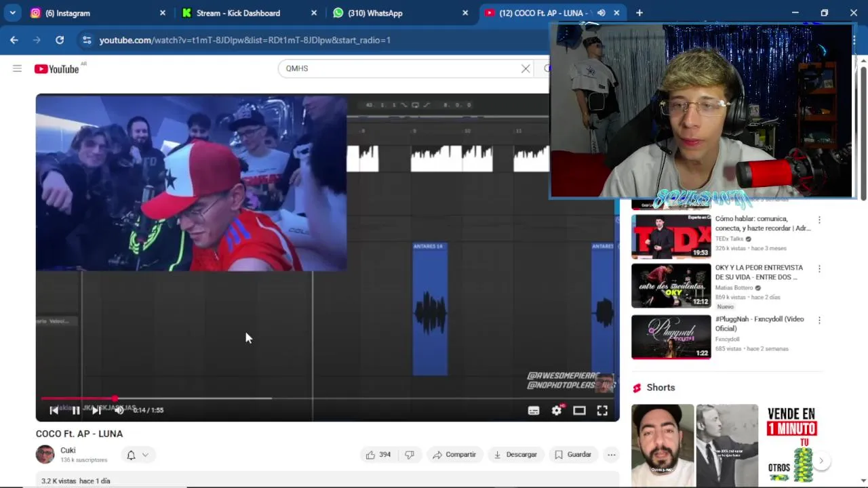Mute the video player volume
The image size is (868, 488).
coord(119,410)
